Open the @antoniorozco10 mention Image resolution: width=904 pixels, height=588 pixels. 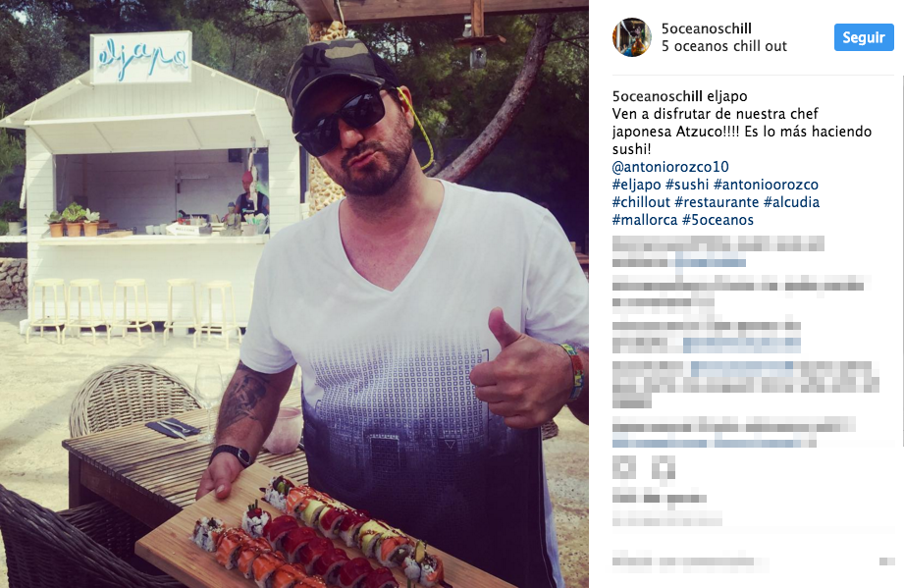coord(670,167)
